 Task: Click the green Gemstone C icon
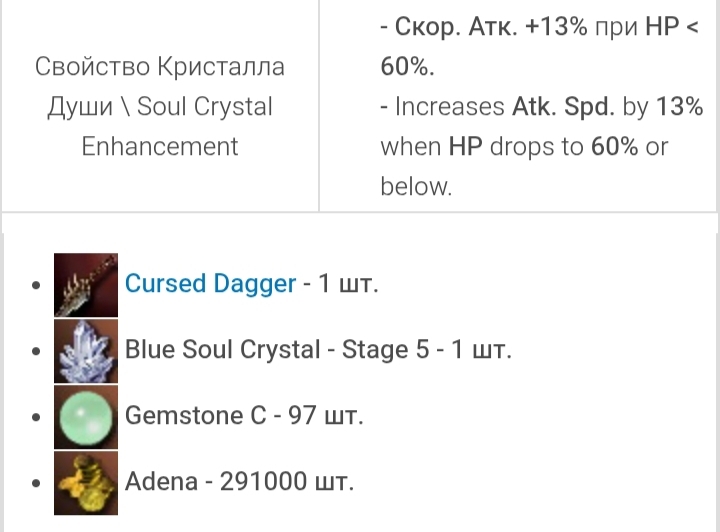point(86,416)
